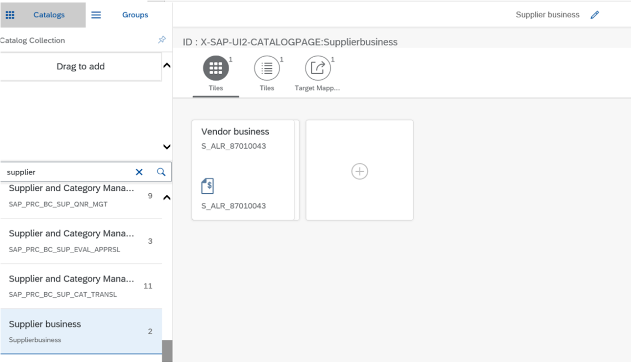Click the dollar document icon on Vendor business tile
The width and height of the screenshot is (631, 364).
point(207,185)
